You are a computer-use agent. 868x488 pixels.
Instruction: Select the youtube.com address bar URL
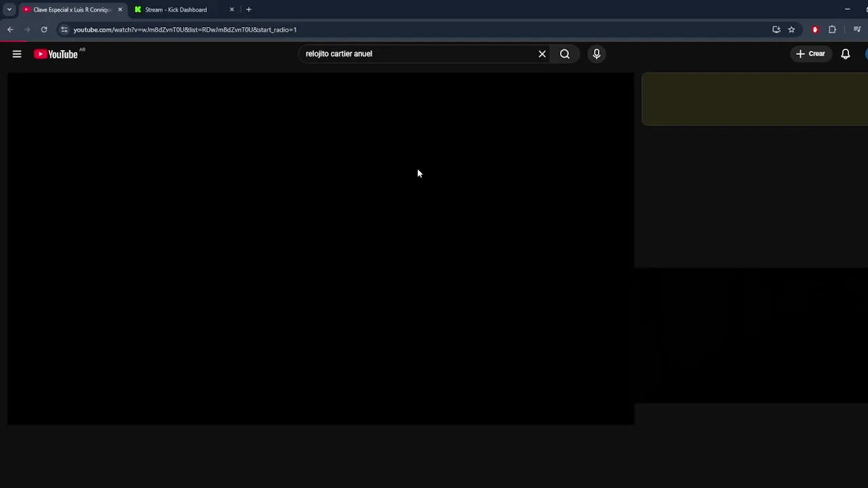coord(185,30)
